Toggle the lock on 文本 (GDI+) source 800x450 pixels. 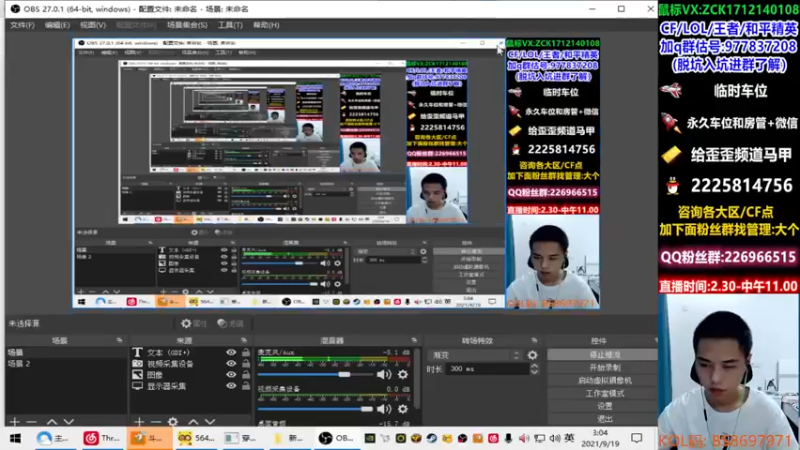(246, 353)
